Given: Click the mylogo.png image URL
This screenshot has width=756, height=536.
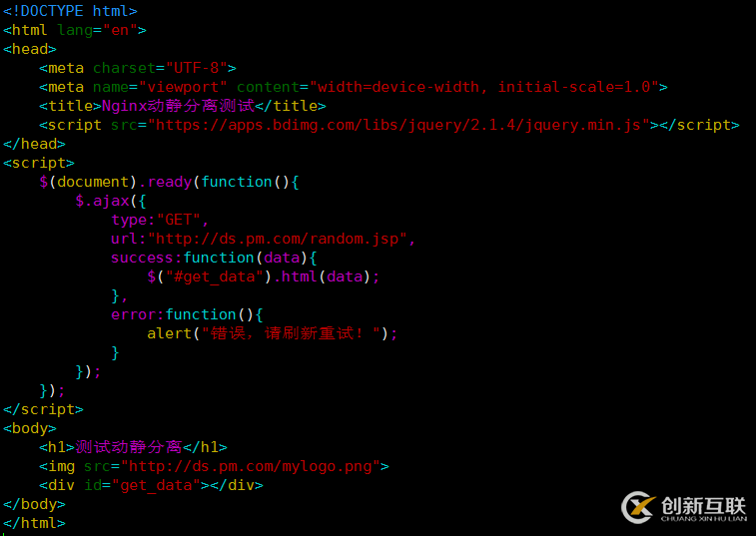Looking at the screenshot, I should (x=251, y=466).
